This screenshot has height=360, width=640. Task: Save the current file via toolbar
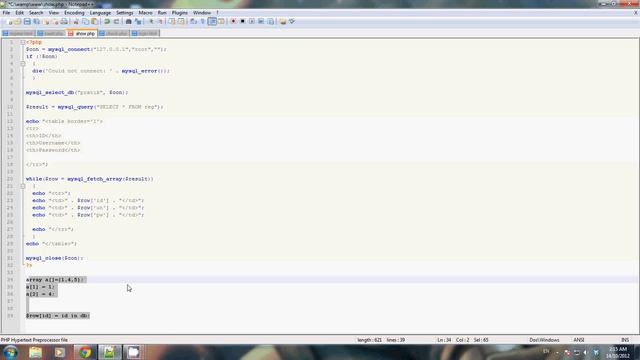click(27, 21)
